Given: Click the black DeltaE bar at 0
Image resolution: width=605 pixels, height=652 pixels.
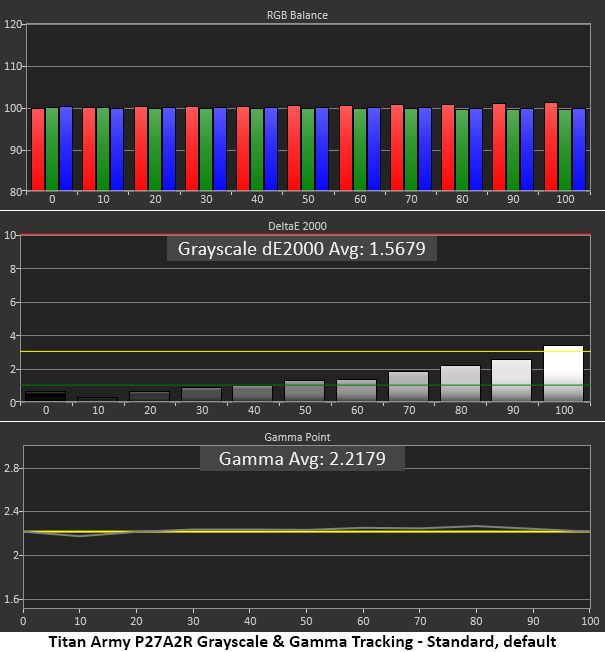Looking at the screenshot, I should click(46, 396).
